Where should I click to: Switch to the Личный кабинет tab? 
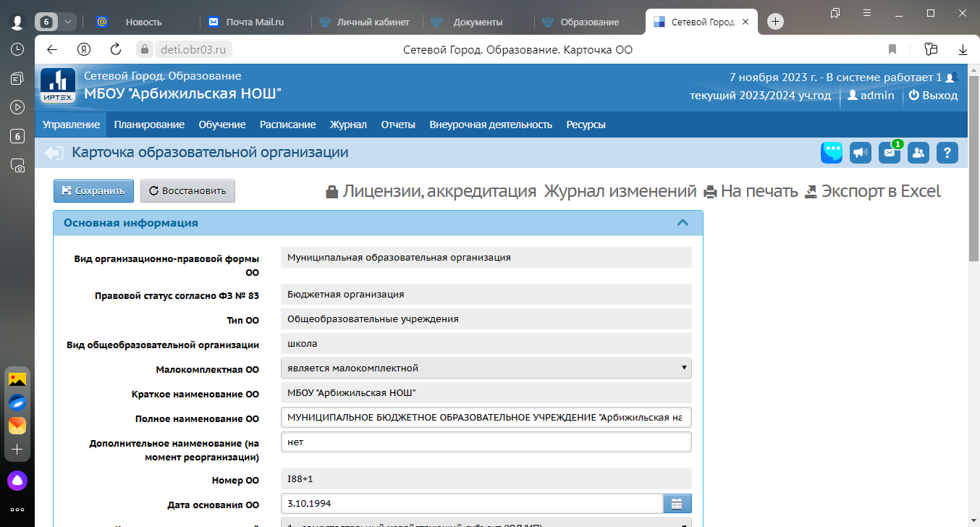[x=366, y=22]
